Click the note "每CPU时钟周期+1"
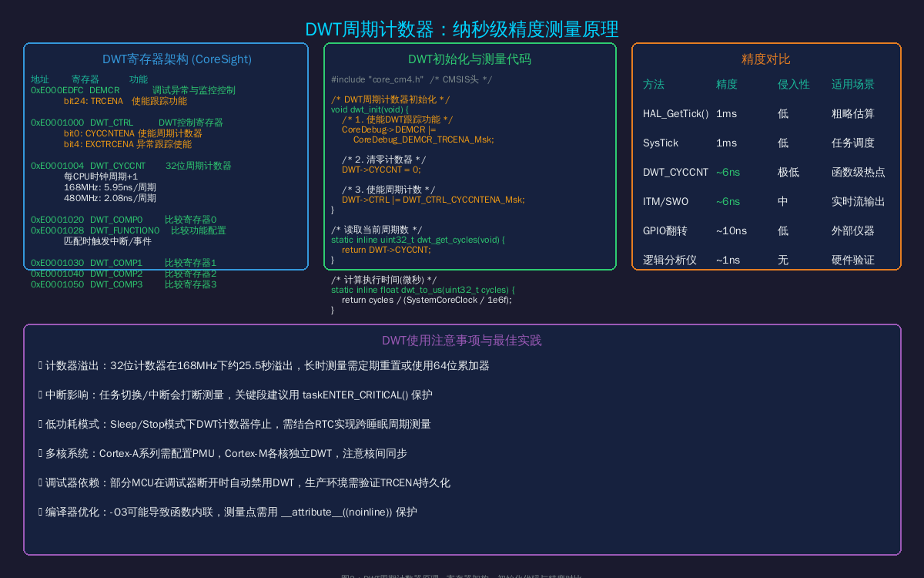Viewport: 924px width, 578px height. 101,176
